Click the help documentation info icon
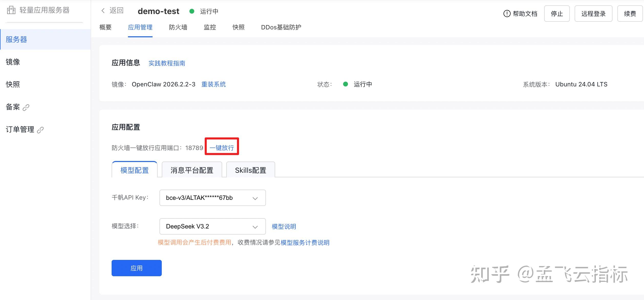 507,14
